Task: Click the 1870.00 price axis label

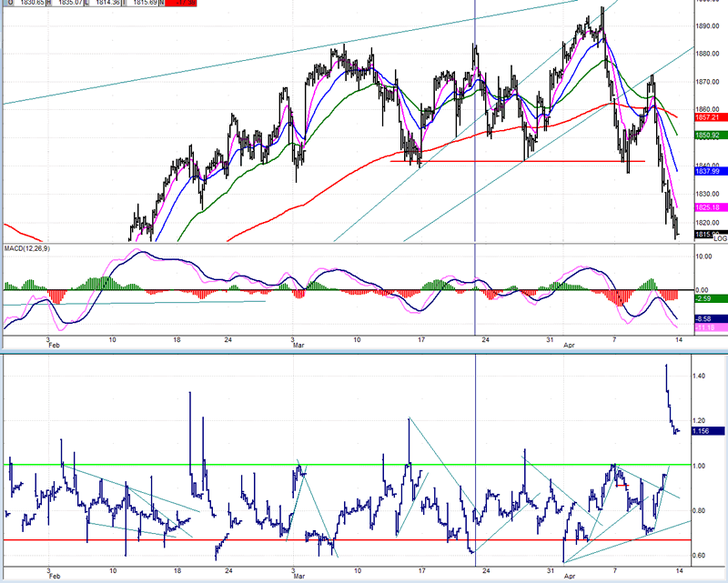Action: point(707,82)
